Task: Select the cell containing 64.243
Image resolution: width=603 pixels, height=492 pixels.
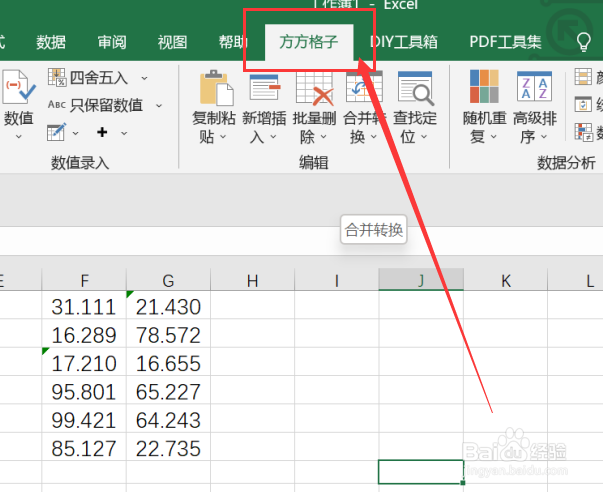Action: click(168, 419)
